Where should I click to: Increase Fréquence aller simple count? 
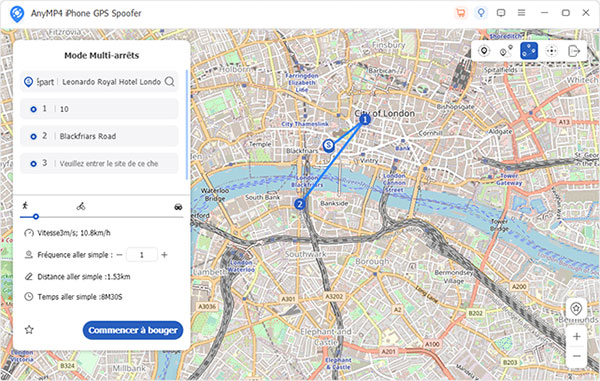[x=165, y=255]
